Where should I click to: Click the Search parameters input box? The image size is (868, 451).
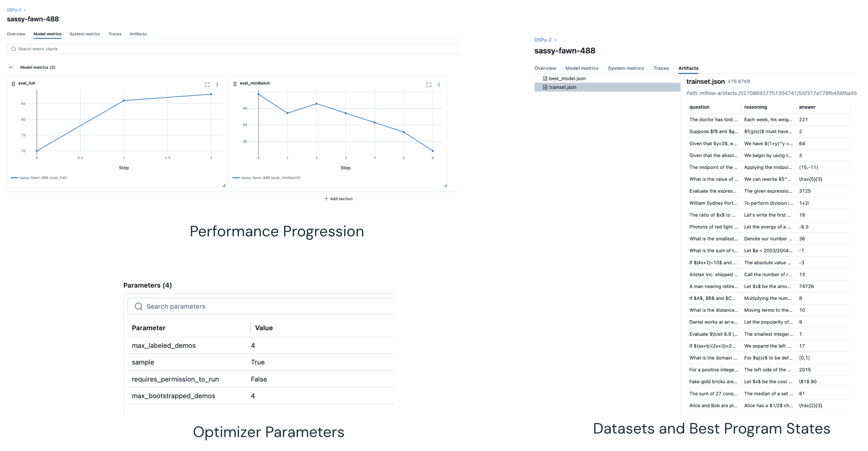(x=261, y=306)
